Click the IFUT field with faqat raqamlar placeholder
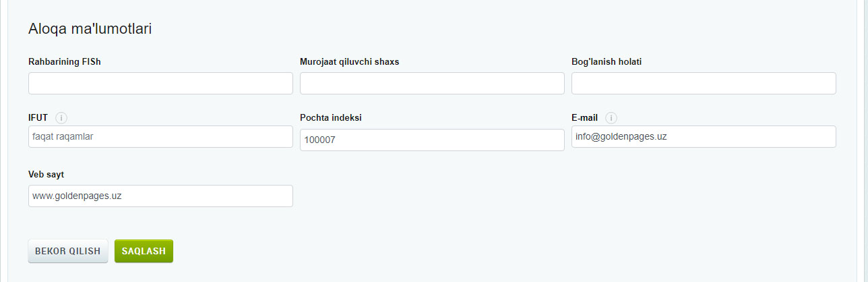The image size is (868, 282). point(160,136)
